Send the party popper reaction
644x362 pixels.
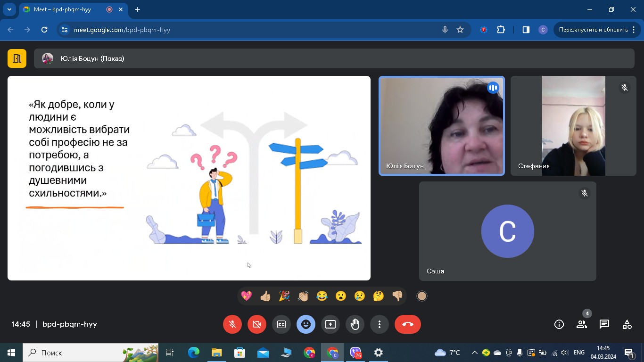click(x=284, y=296)
